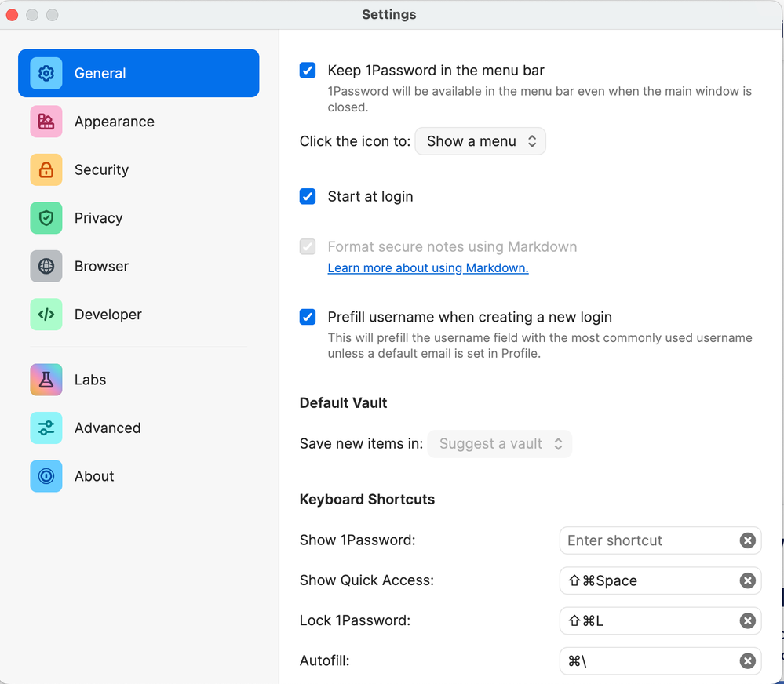This screenshot has width=784, height=684.
Task: Open Labs using the flask icon
Action: click(x=46, y=380)
